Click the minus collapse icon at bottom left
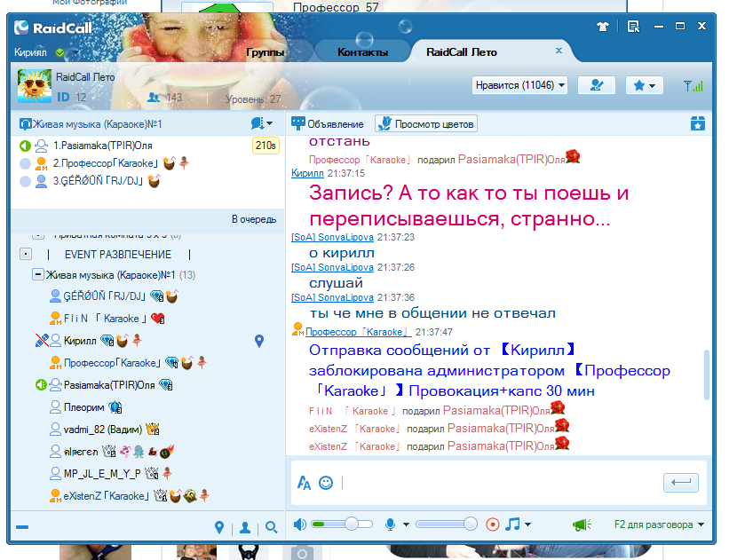Image resolution: width=737 pixels, height=560 pixels. tap(22, 527)
